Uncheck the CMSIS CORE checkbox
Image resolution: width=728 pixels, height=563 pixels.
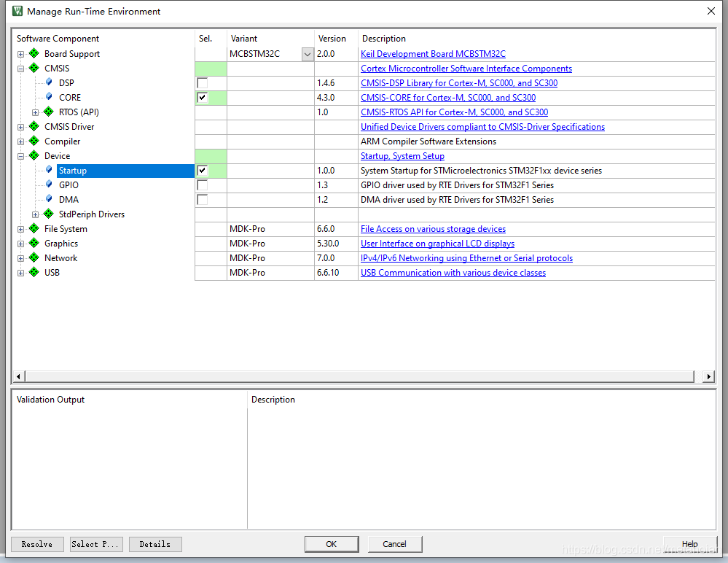[203, 98]
